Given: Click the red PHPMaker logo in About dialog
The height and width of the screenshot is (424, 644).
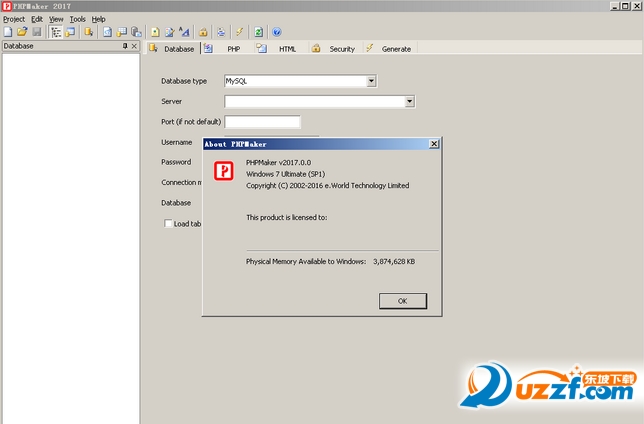Looking at the screenshot, I should click(x=224, y=171).
